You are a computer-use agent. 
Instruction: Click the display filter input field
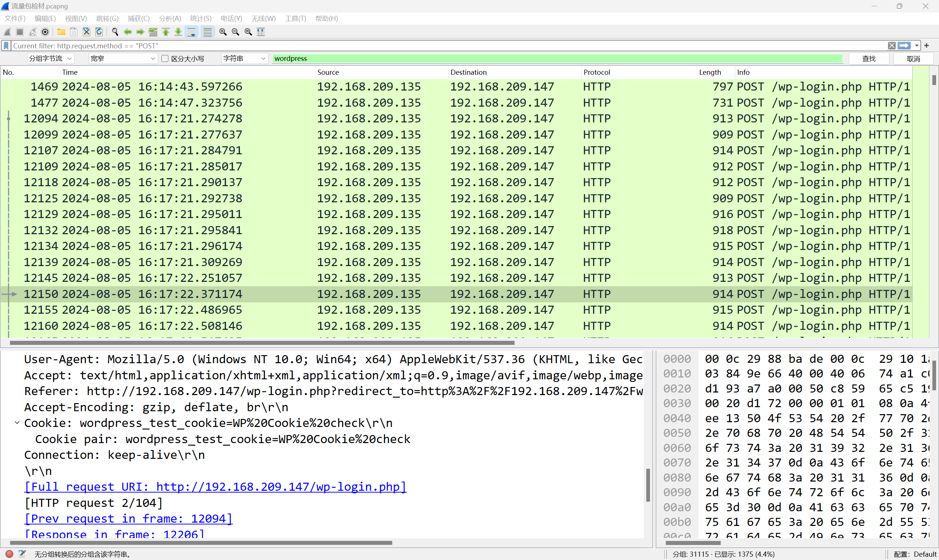(x=449, y=46)
